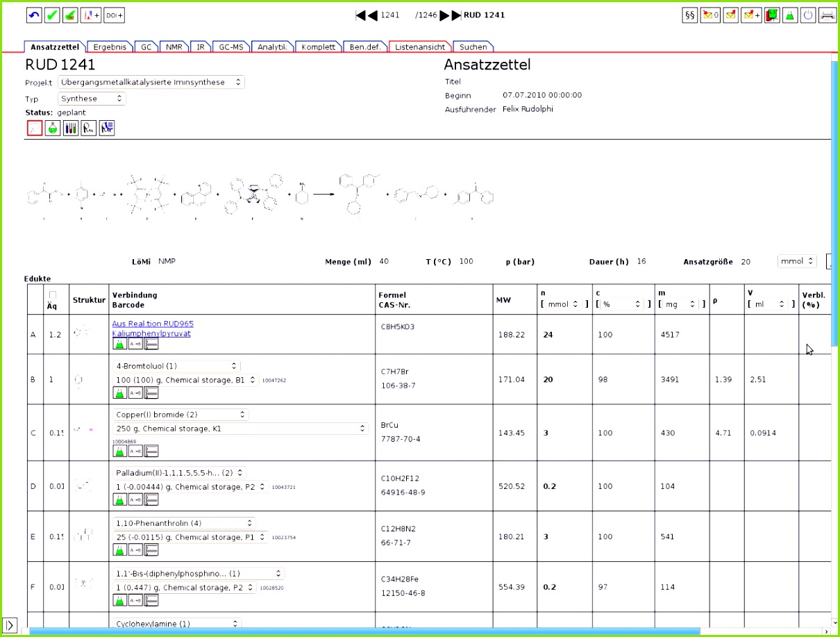
Task: Follow the Kaliumphenylpyruvat link
Action: [x=151, y=333]
